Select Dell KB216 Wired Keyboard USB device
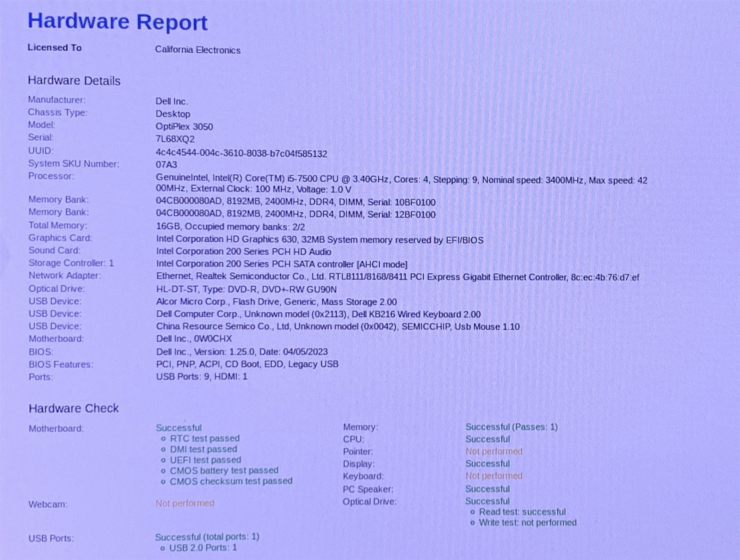This screenshot has height=560, width=740. click(x=318, y=314)
